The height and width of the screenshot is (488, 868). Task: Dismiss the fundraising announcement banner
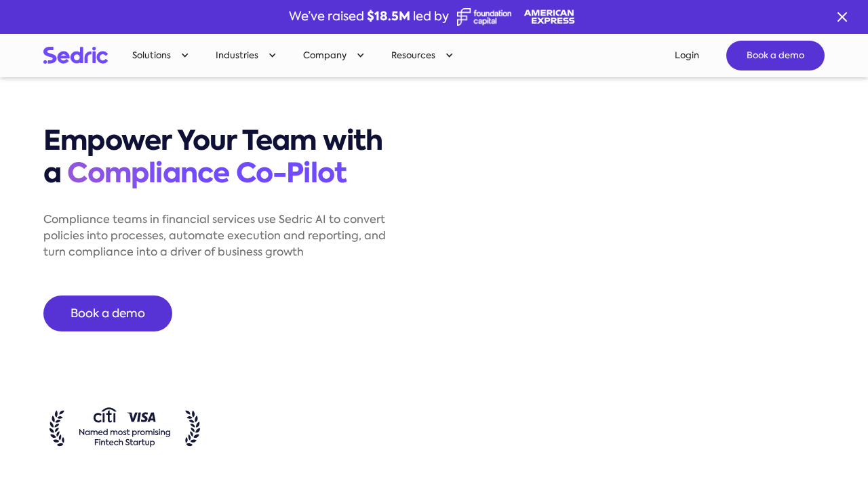(x=842, y=16)
